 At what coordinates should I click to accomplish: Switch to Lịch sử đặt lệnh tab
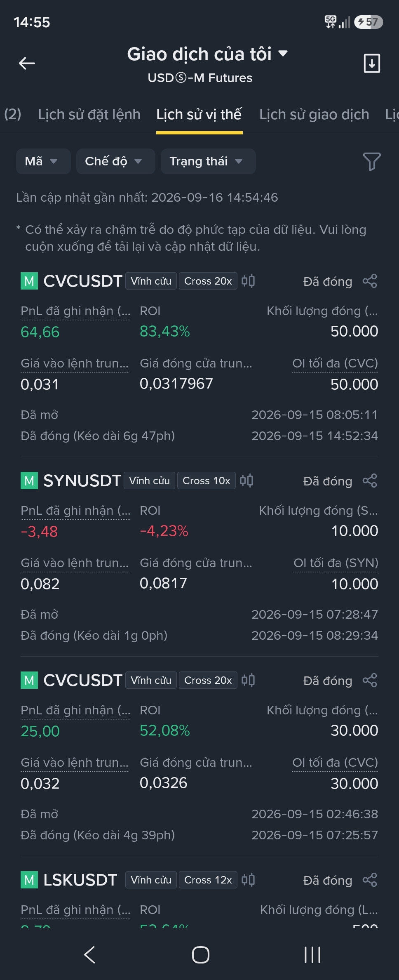(89, 114)
